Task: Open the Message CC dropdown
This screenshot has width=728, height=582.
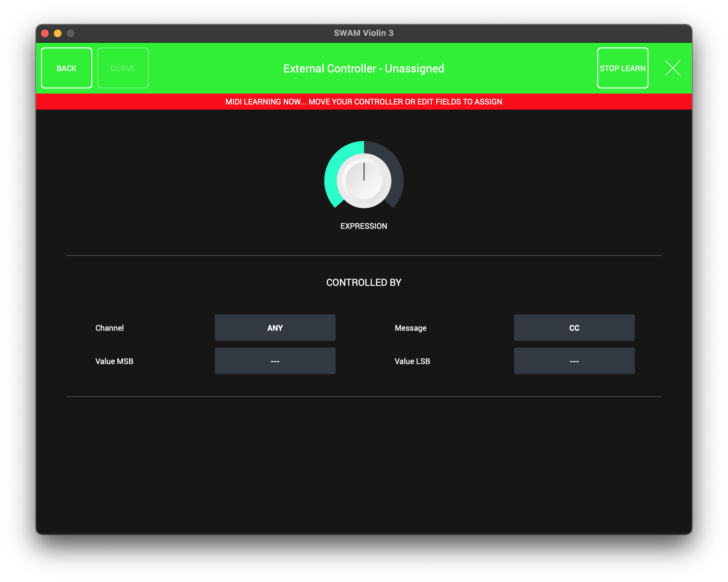Action: click(574, 328)
